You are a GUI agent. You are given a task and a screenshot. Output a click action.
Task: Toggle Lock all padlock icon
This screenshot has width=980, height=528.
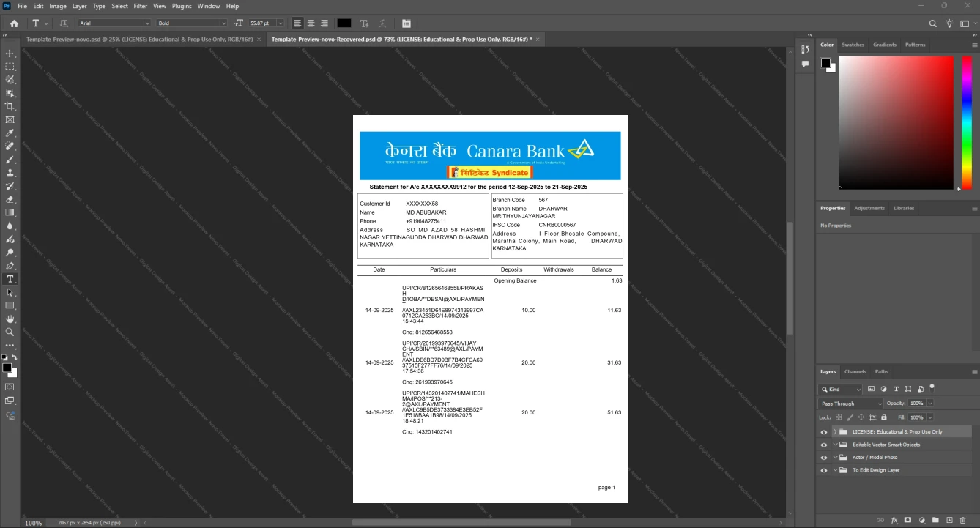pyautogui.click(x=884, y=417)
